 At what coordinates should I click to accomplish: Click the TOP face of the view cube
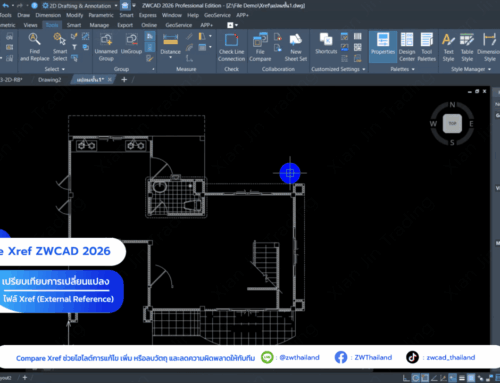coord(452,123)
